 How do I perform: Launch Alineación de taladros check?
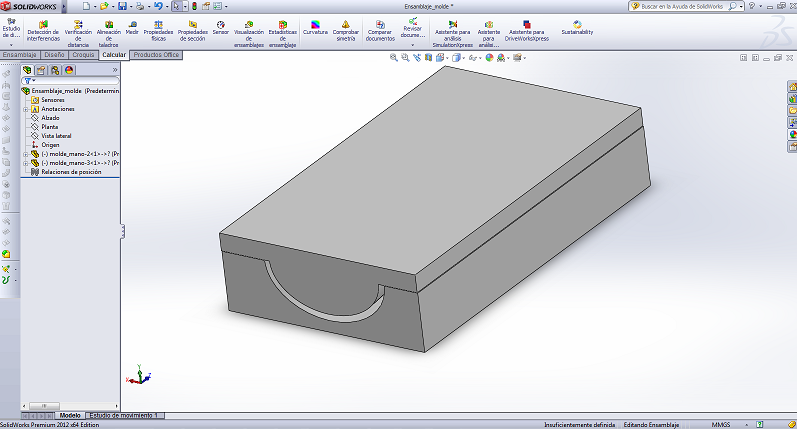click(x=109, y=34)
